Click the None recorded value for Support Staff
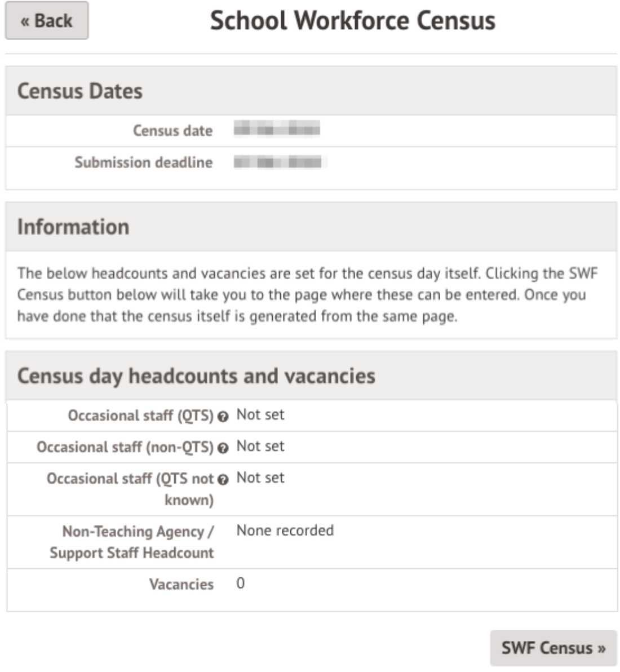This screenshot has width=620, height=672. tap(285, 530)
